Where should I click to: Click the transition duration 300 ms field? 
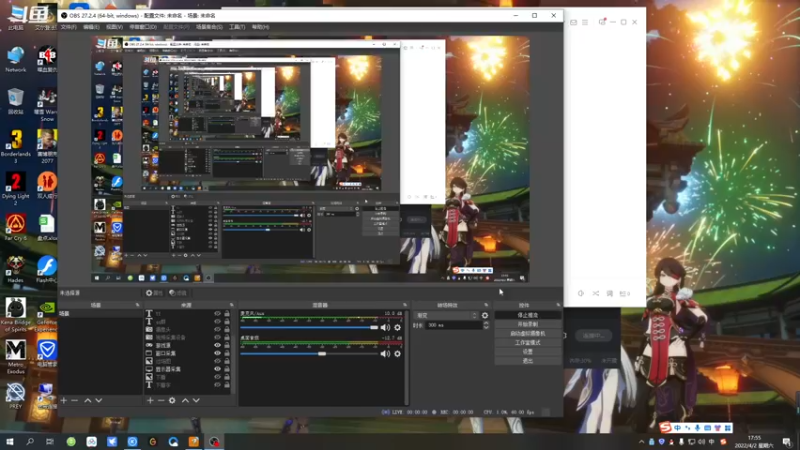[x=454, y=325]
